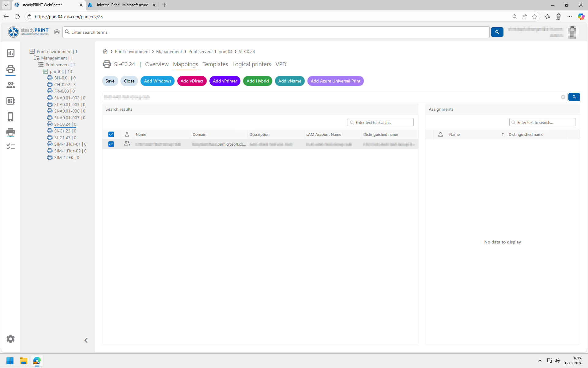Toggle the select-all header checkbox
This screenshot has width=588, height=368.
pyautogui.click(x=111, y=134)
